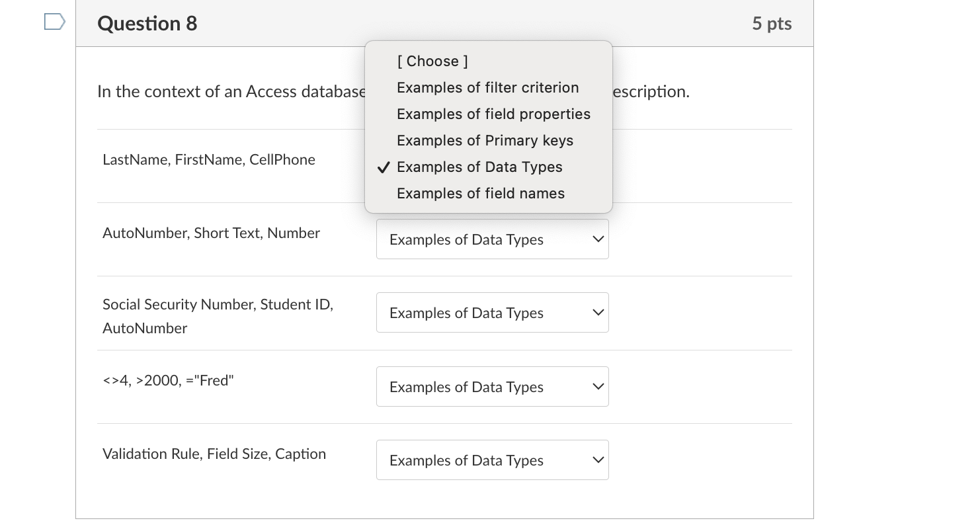Choose the [ Choose ] placeholder option
The width and height of the screenshot is (980, 529).
click(432, 61)
